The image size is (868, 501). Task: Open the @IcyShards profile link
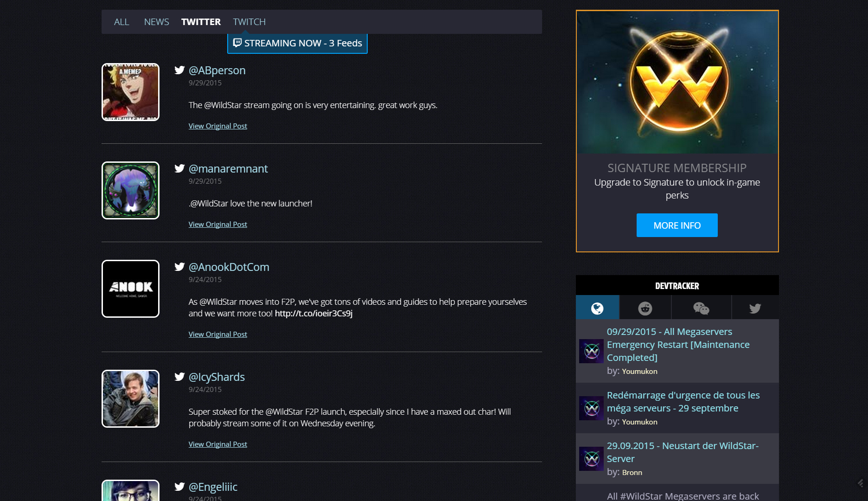(x=217, y=377)
